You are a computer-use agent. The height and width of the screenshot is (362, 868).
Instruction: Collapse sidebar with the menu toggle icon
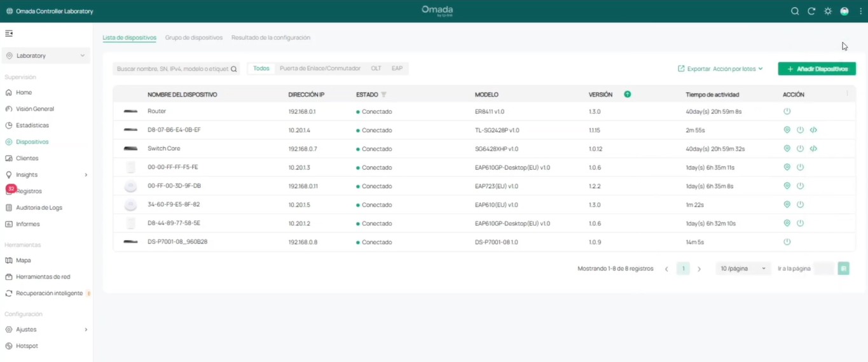(9, 33)
